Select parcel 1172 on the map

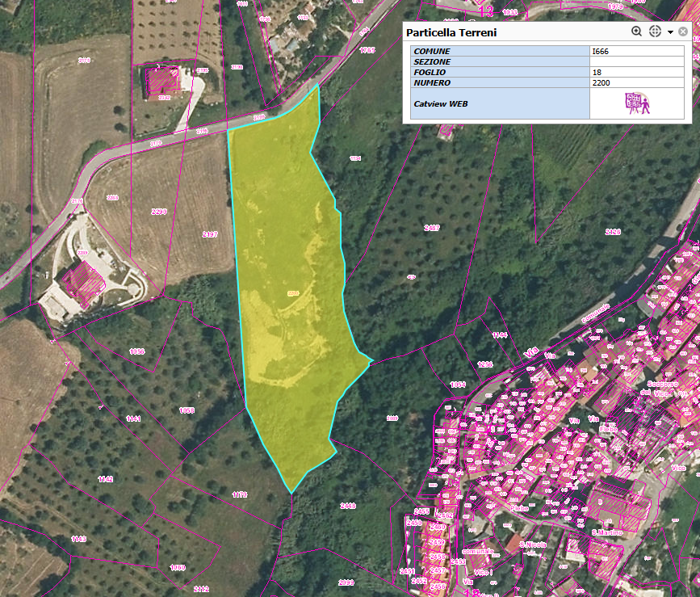(x=239, y=494)
